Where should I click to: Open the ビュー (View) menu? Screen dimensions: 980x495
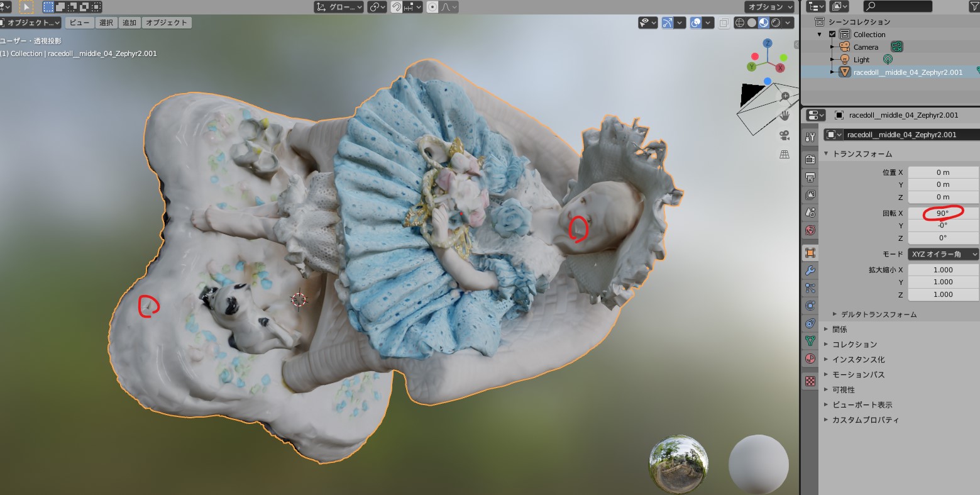[79, 23]
